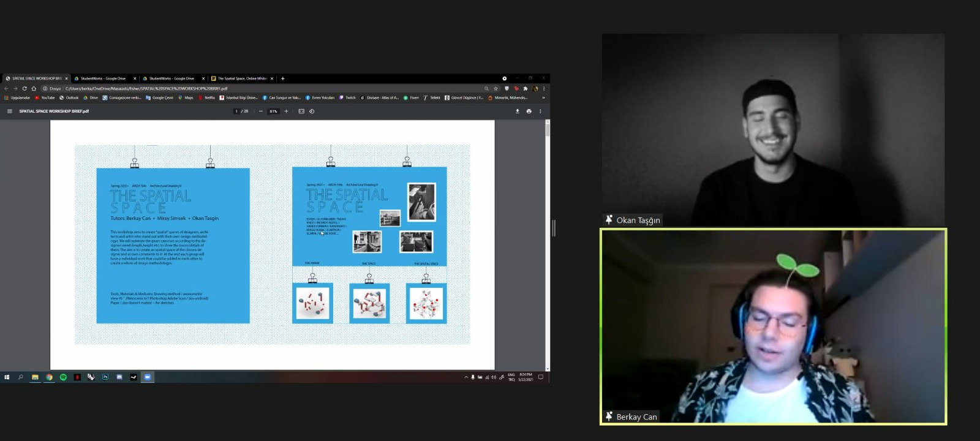980x441 pixels.
Task: Open the Outlook bookmark
Action: (69, 97)
